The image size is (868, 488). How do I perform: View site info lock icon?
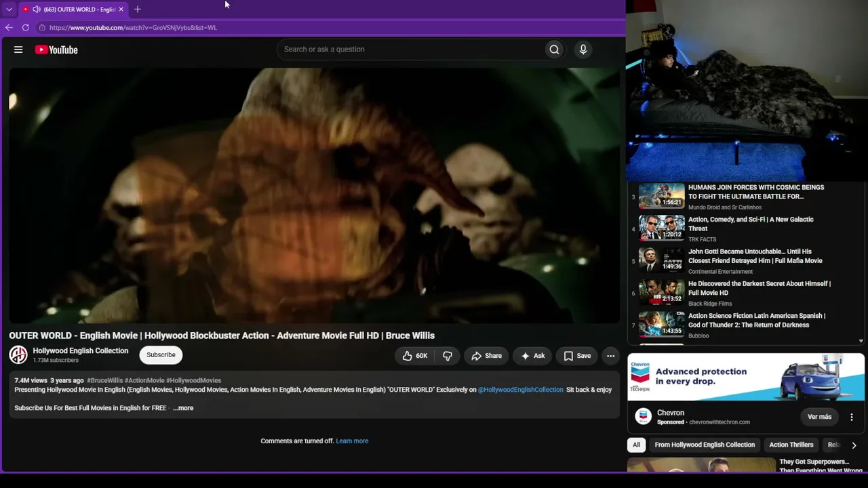[x=42, y=28]
